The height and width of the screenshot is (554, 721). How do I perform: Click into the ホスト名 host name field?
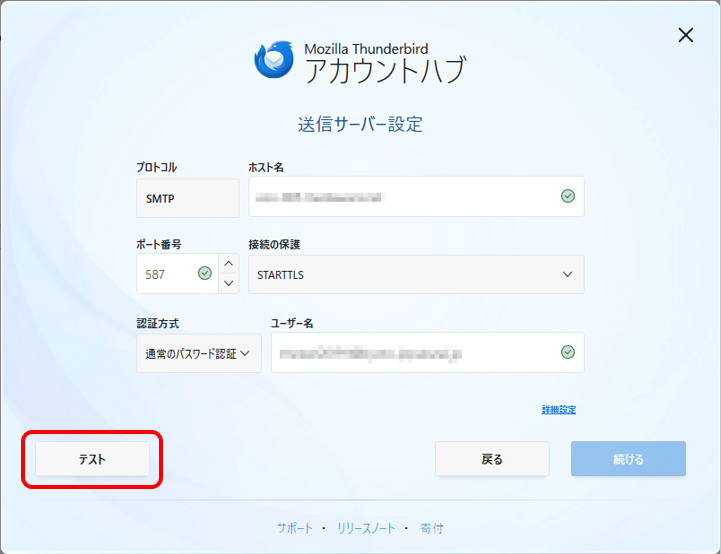pos(400,196)
